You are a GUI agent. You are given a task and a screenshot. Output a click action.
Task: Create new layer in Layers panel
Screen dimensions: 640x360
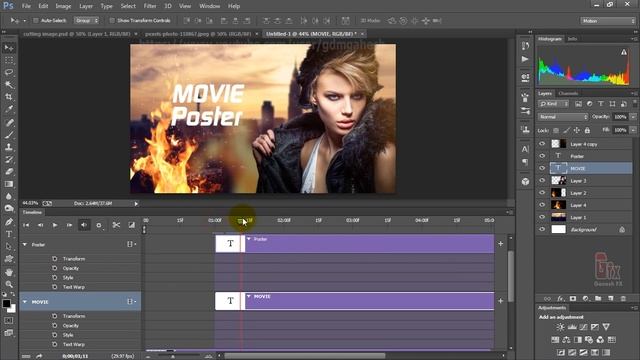(611, 299)
